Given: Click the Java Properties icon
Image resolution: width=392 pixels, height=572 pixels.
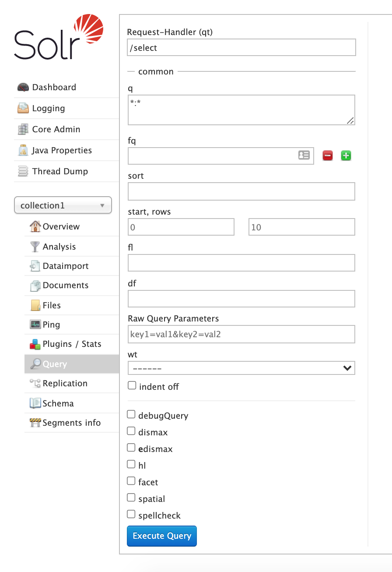Looking at the screenshot, I should tap(23, 150).
